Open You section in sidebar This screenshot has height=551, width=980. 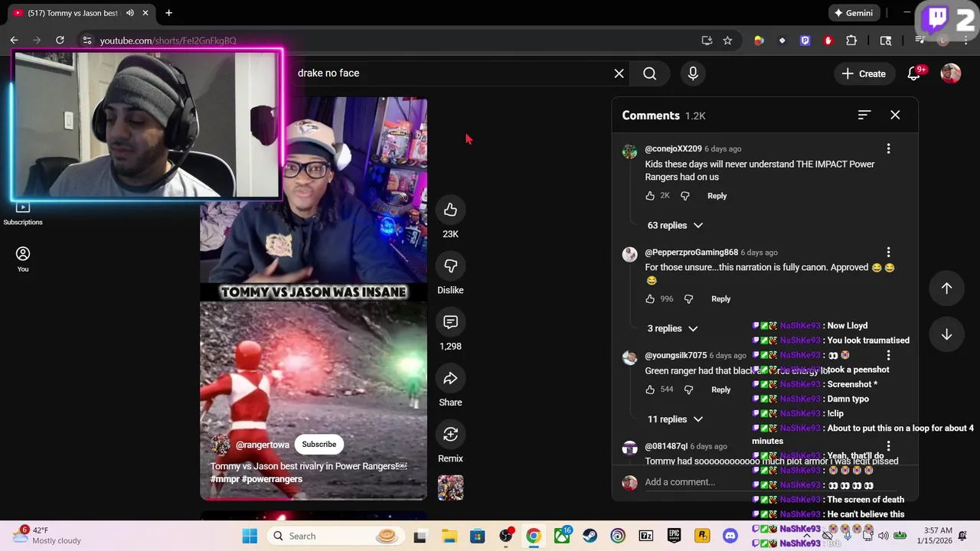point(23,259)
